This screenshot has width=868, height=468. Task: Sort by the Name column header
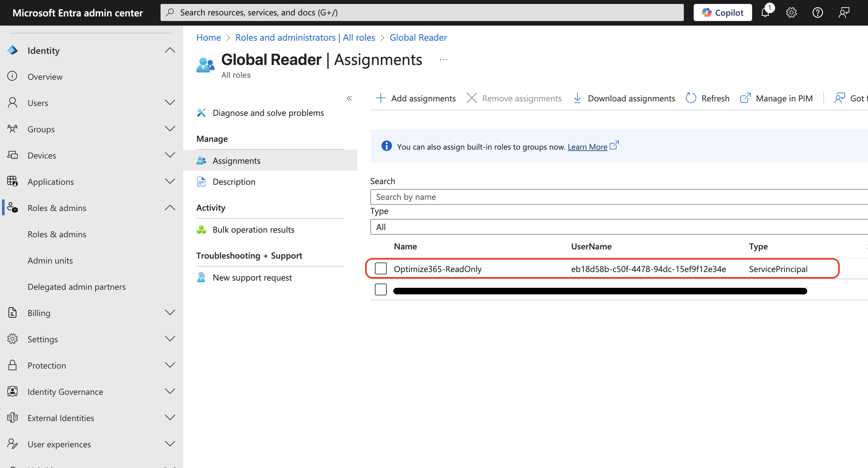point(405,246)
